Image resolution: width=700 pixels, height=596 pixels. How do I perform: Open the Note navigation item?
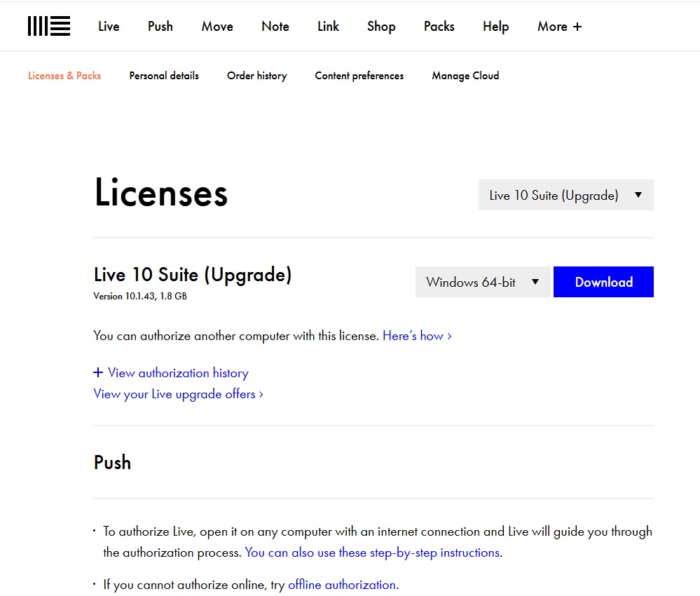point(275,27)
